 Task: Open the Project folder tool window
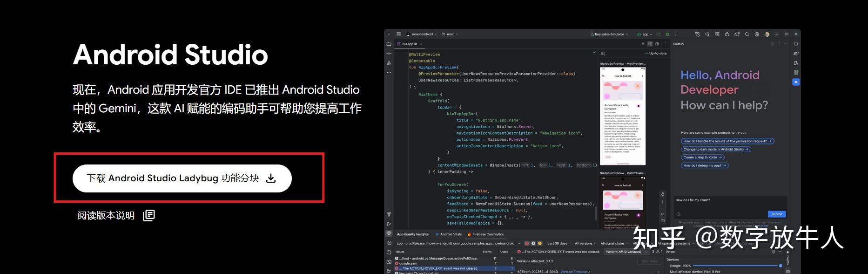point(389,44)
